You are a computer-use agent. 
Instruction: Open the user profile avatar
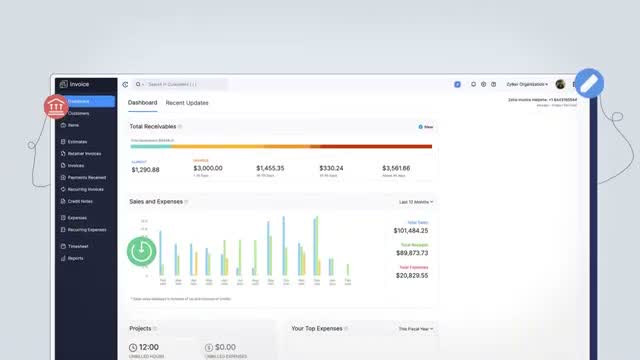click(560, 84)
